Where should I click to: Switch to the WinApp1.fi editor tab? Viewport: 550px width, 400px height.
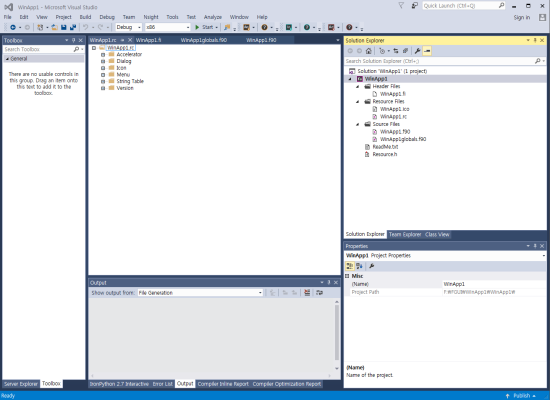[148, 40]
